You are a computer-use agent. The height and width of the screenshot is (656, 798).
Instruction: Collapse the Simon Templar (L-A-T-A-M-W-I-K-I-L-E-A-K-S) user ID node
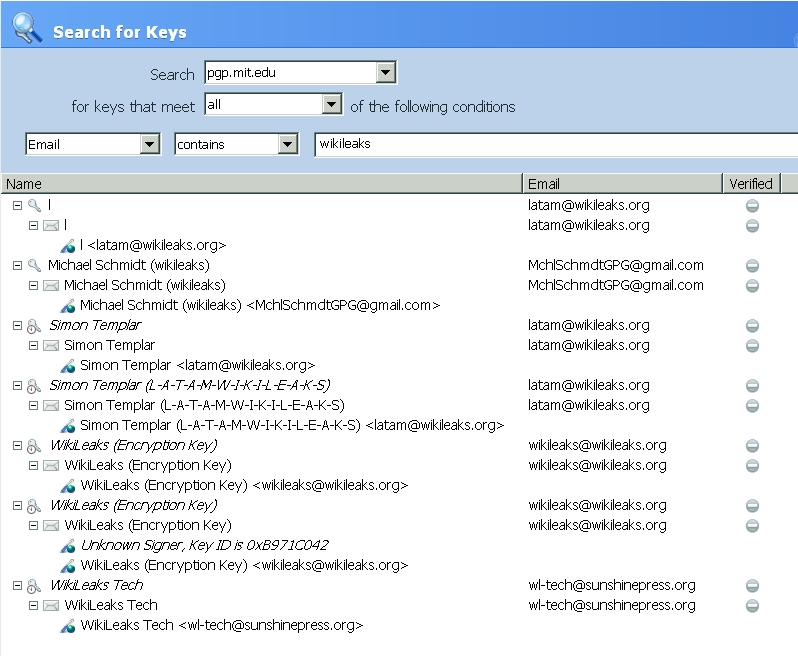point(34,406)
